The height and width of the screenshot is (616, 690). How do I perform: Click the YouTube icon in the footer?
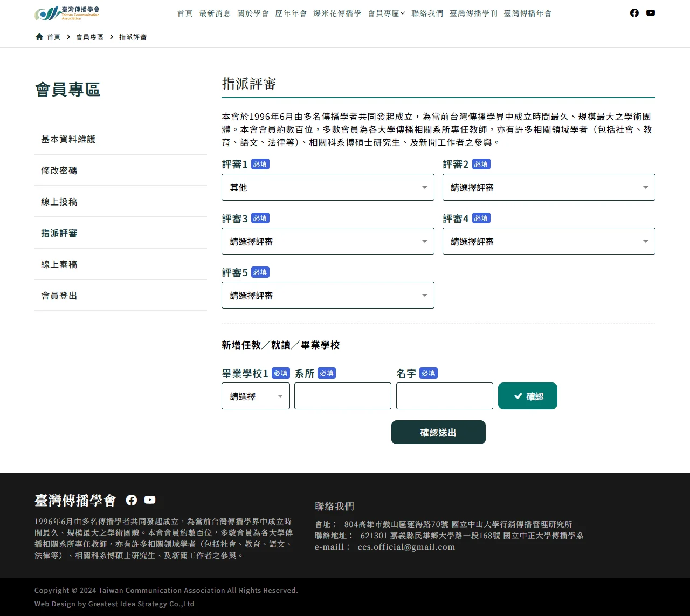click(x=149, y=499)
